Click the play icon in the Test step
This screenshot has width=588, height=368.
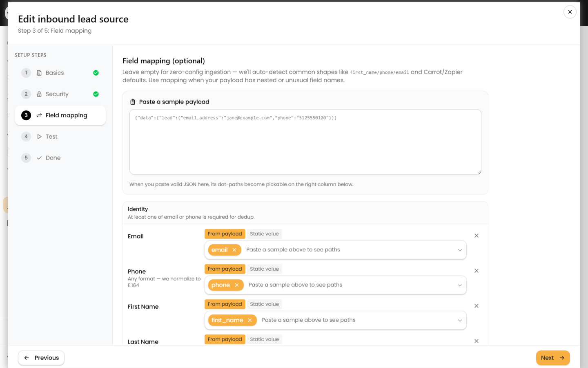tap(39, 137)
